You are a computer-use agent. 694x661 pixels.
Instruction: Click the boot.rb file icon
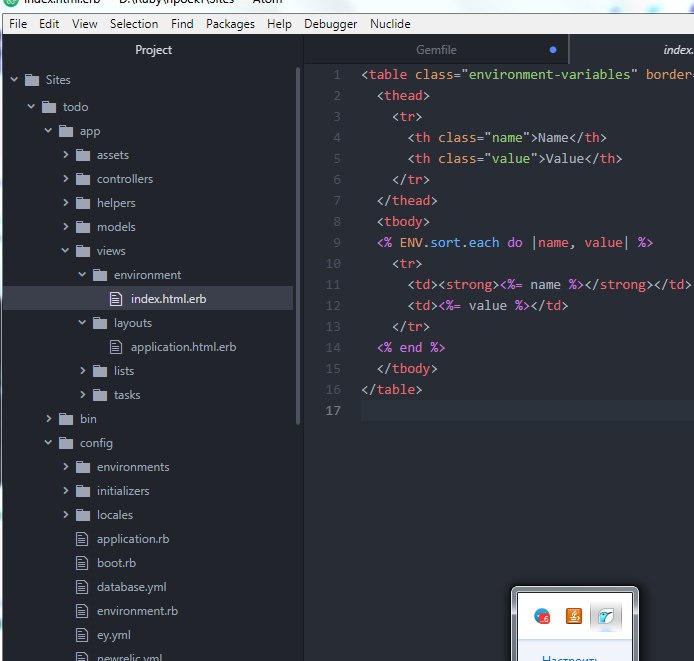point(82,563)
